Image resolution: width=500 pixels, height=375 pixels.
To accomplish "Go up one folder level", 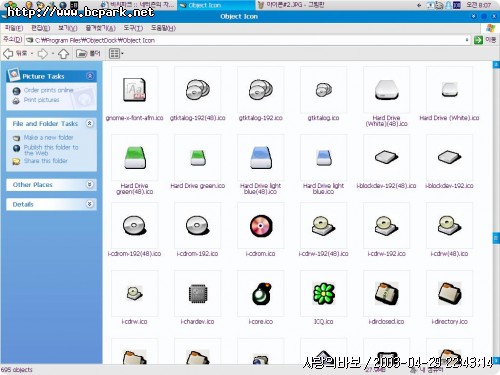I will pyautogui.click(x=63, y=54).
